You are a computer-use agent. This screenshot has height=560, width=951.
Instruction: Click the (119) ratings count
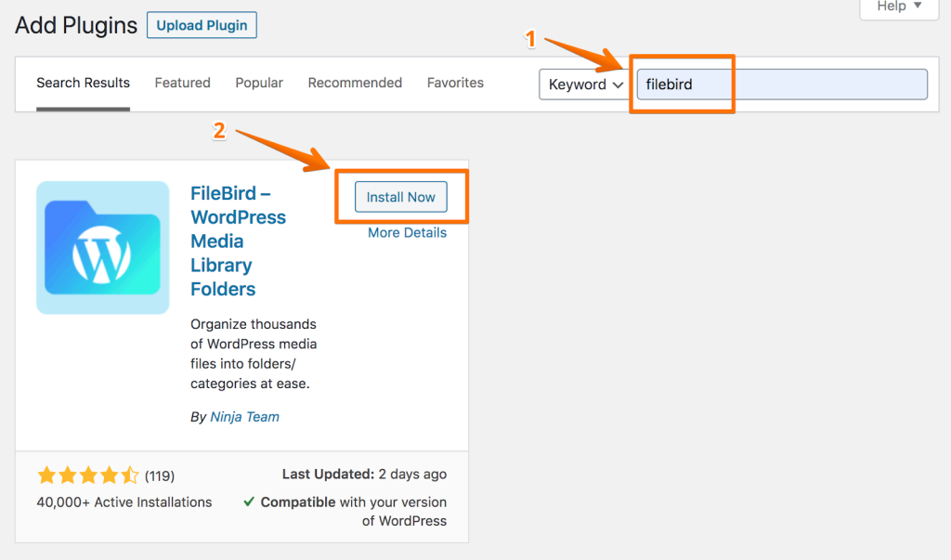point(160,475)
